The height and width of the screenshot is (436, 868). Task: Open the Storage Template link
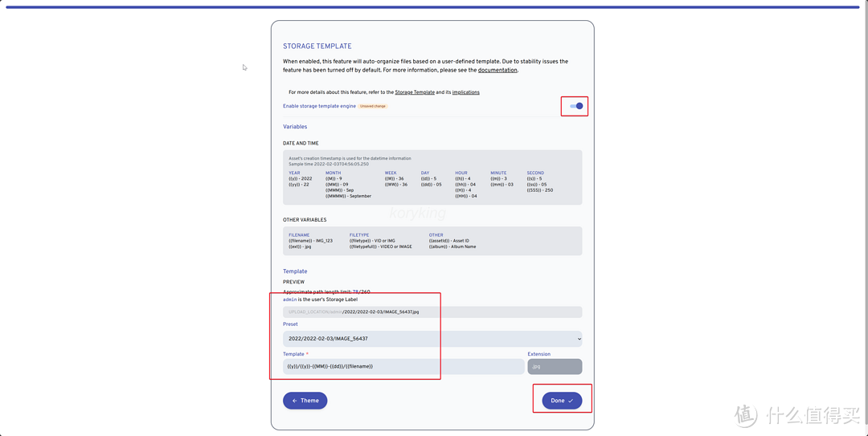(x=415, y=92)
